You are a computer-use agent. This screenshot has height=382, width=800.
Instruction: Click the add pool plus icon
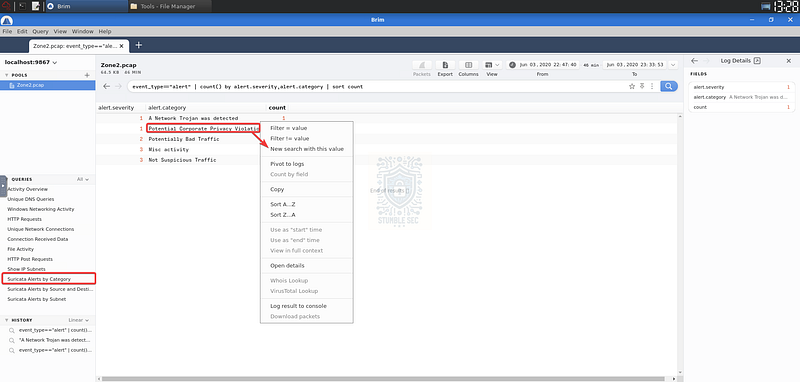click(x=87, y=75)
